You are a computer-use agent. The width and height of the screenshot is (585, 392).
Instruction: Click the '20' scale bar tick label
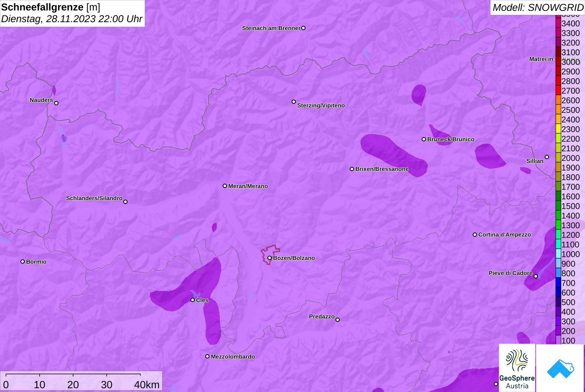pos(73,384)
